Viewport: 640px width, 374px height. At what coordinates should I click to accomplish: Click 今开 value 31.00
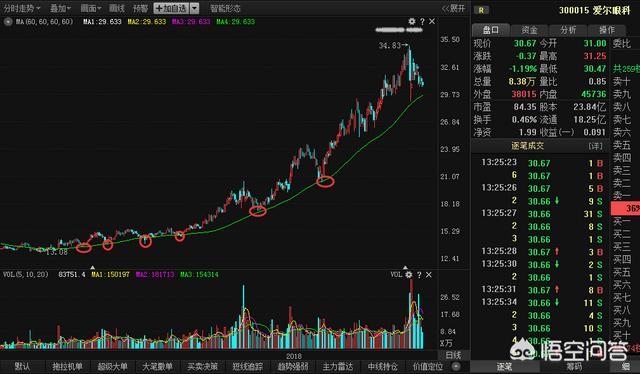pyautogui.click(x=595, y=43)
